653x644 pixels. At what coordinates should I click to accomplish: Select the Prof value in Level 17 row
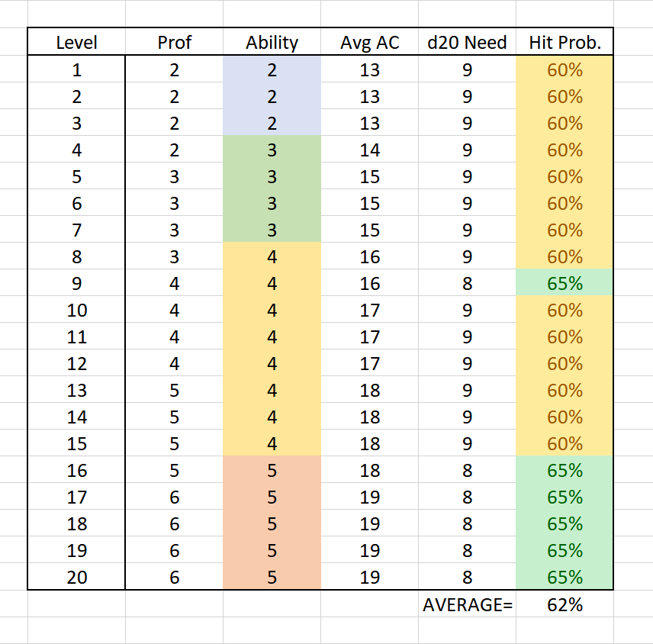pyautogui.click(x=175, y=497)
